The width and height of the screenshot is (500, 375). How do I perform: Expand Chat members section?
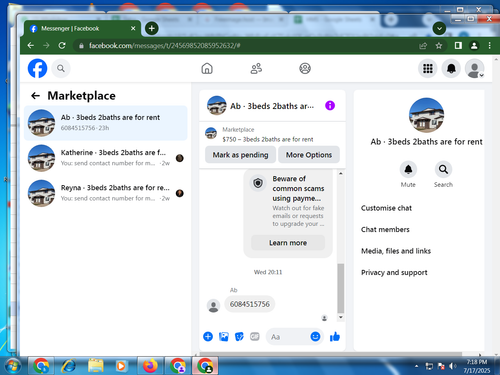click(x=385, y=229)
